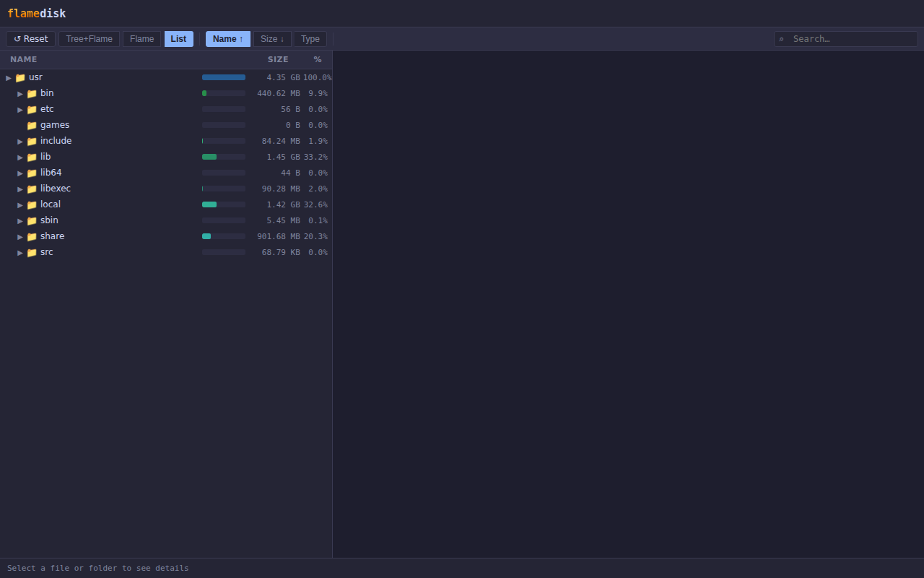
Task: Select the List view tab
Action: 178,39
